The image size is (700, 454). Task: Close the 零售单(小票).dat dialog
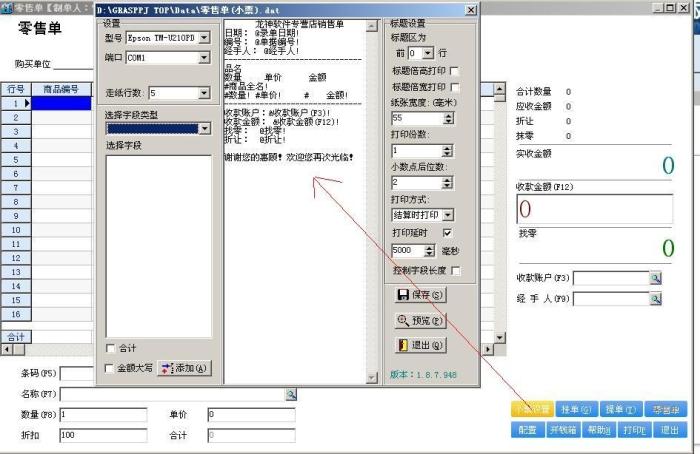tap(471, 9)
